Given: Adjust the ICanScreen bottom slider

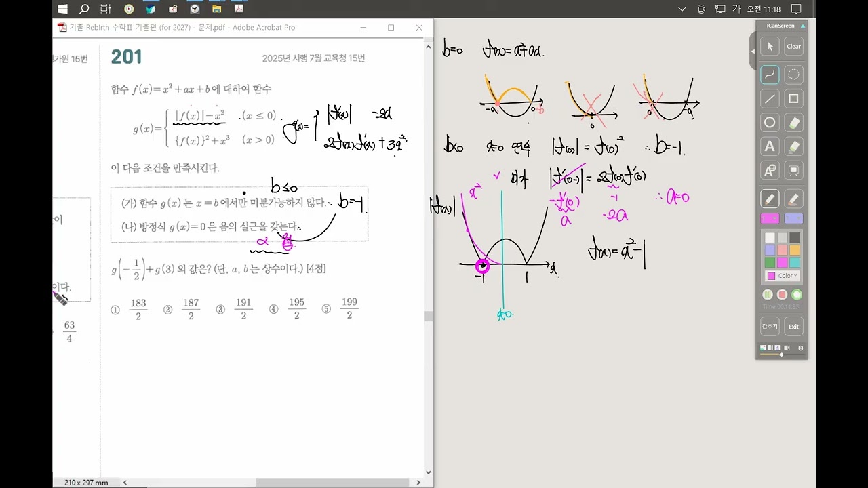Looking at the screenshot, I should pos(781,354).
